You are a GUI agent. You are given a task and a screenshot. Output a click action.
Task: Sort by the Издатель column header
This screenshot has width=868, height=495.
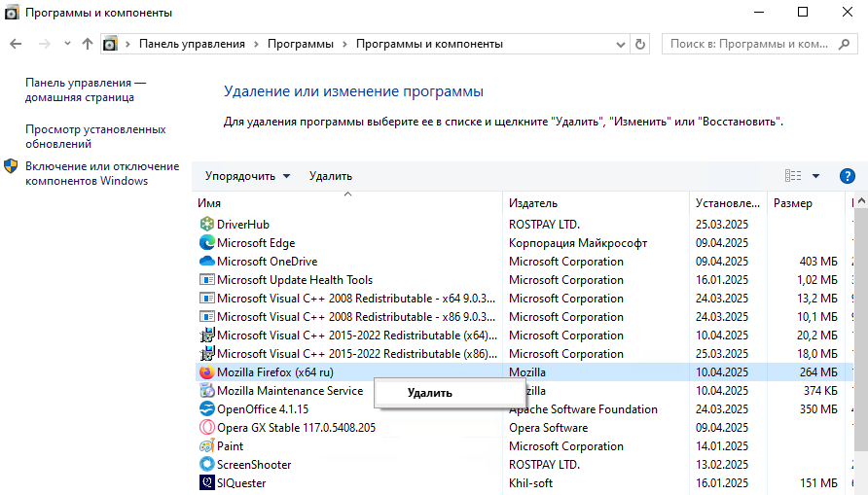coord(596,203)
